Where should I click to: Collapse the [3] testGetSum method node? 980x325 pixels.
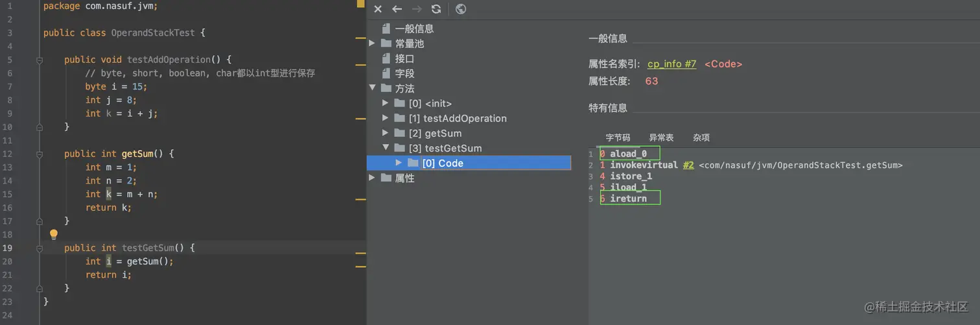click(386, 148)
